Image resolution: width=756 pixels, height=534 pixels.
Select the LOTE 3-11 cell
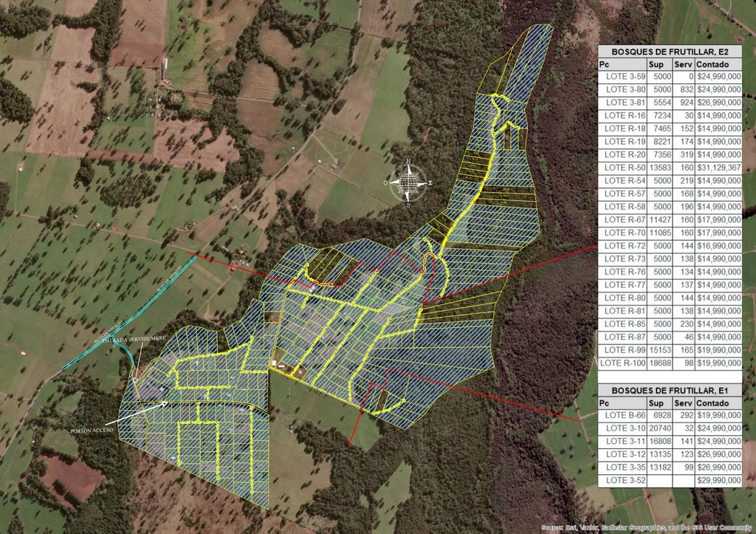pyautogui.click(x=622, y=442)
